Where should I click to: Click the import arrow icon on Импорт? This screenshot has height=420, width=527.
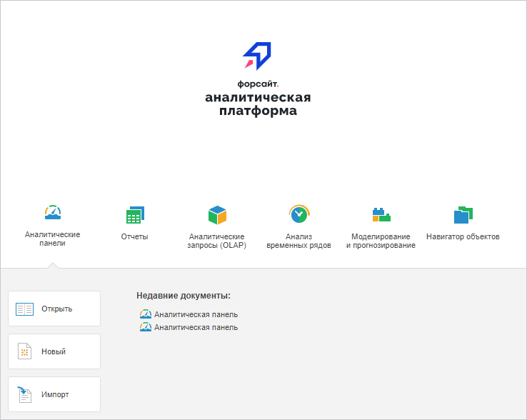click(24, 394)
